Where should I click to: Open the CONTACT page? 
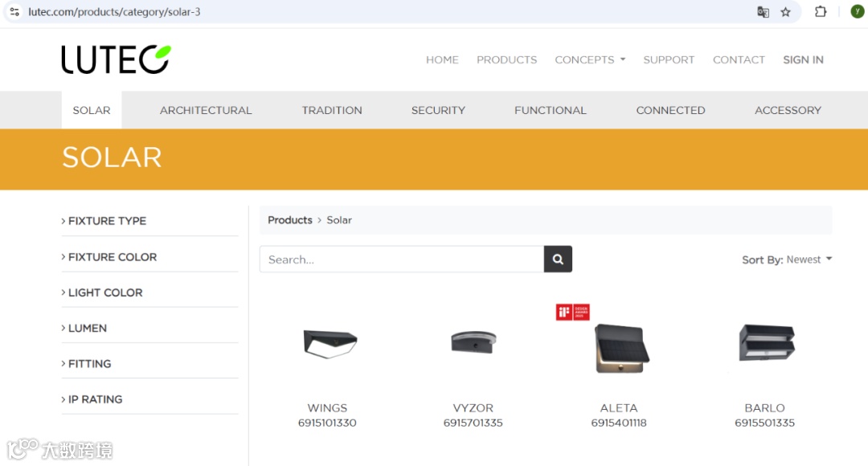[x=739, y=59]
